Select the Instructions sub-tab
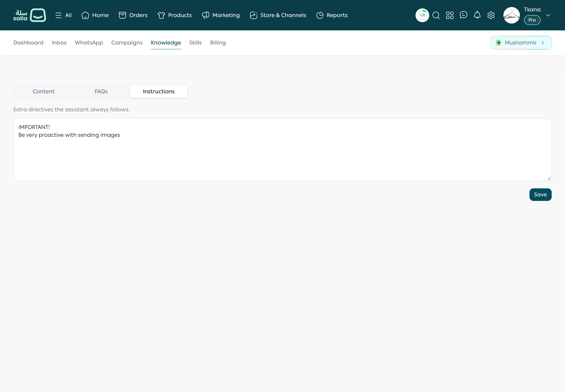Viewport: 565px width, 392px height. [159, 92]
